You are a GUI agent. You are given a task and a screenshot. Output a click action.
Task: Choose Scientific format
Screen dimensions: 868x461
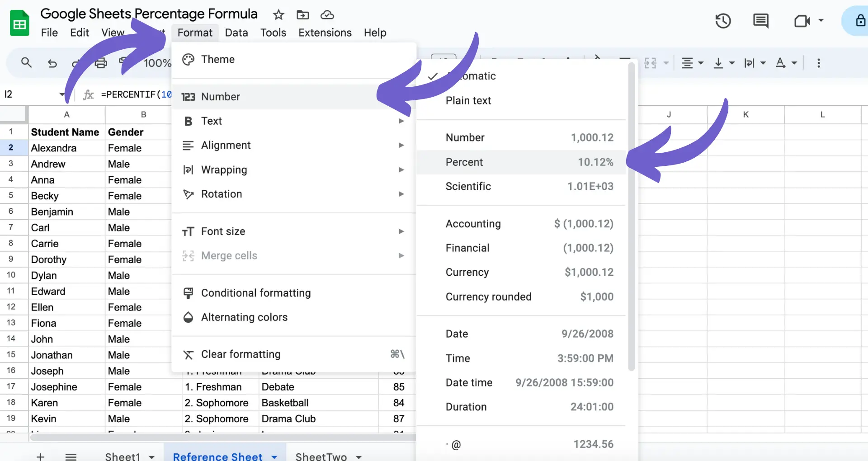521,186
